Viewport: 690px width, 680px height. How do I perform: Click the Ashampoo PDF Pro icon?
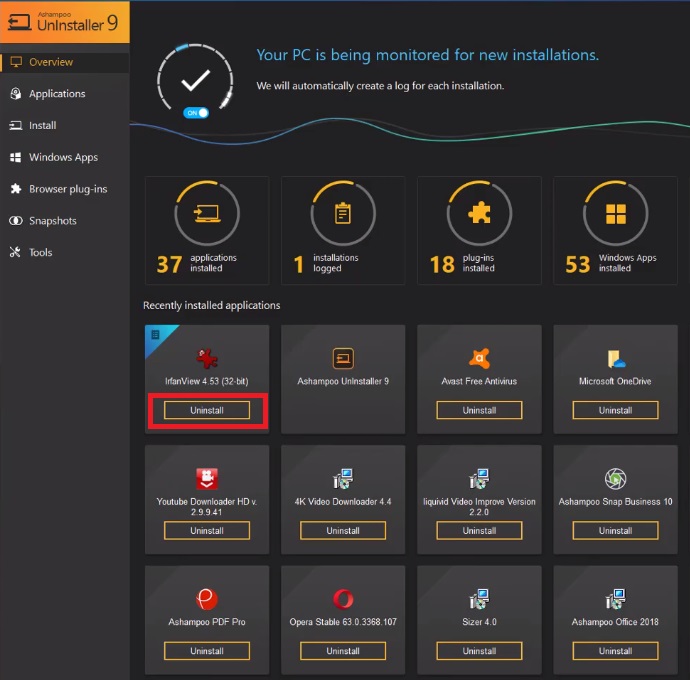pos(207,599)
